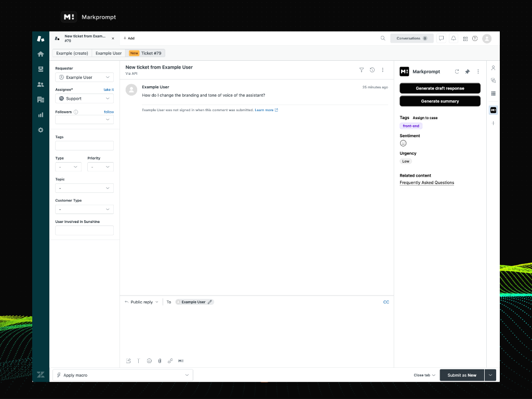The image size is (532, 399).
Task: Open the Customer Type dropdown
Action: (x=85, y=209)
